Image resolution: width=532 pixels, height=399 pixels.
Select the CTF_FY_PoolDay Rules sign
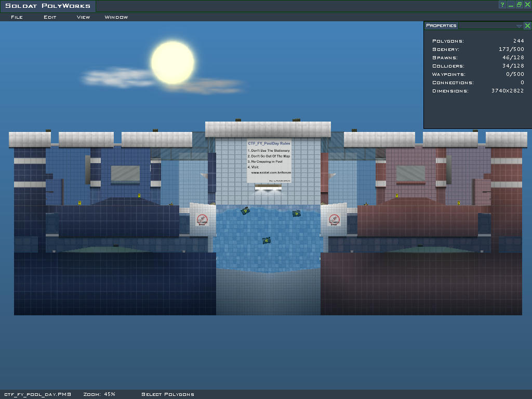pos(269,161)
